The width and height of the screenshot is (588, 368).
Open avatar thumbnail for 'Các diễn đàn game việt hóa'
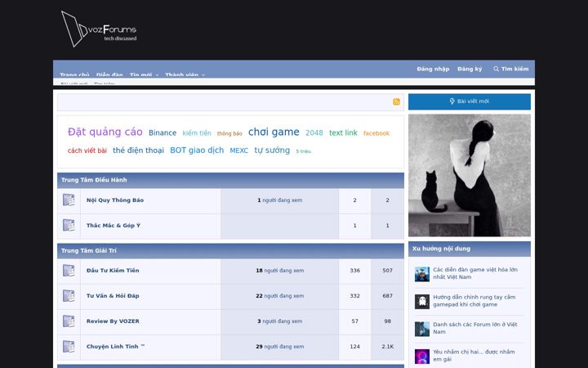click(x=422, y=274)
